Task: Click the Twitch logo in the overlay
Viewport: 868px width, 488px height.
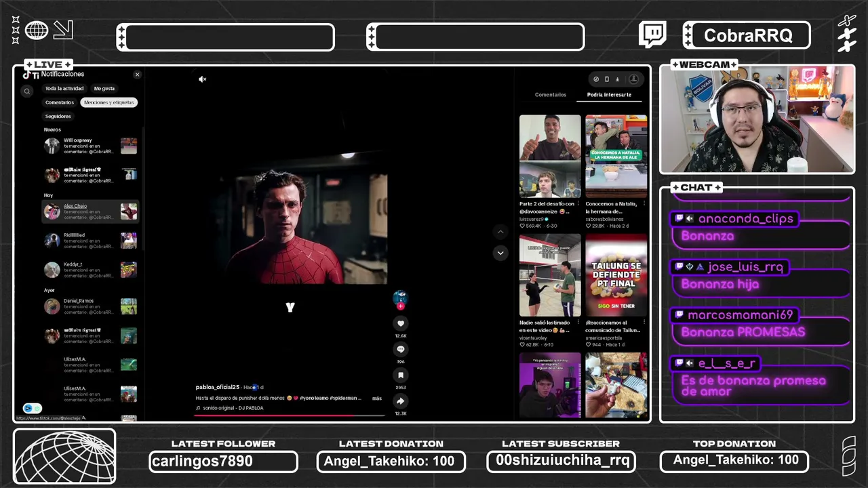Action: pyautogui.click(x=652, y=35)
